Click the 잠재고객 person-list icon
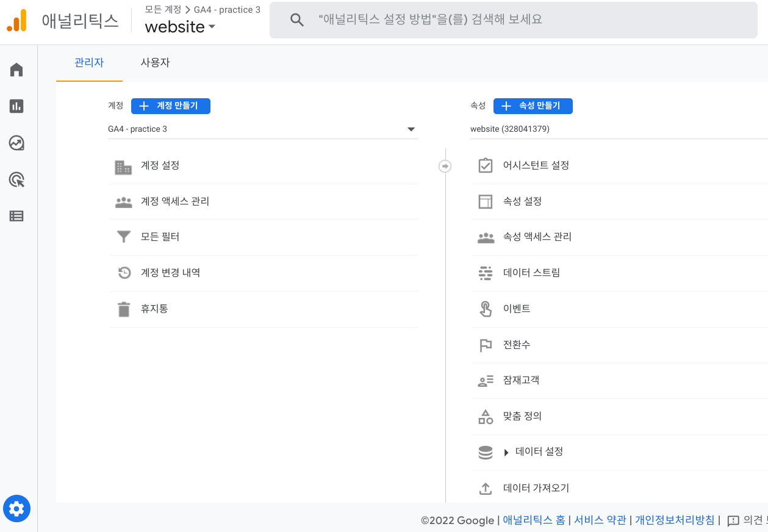The height and width of the screenshot is (532, 768). click(486, 381)
